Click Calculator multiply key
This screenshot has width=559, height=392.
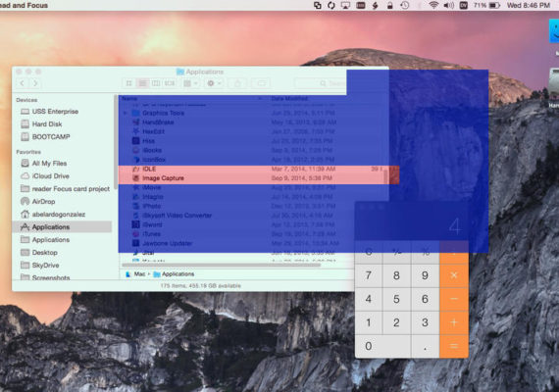[x=454, y=275]
